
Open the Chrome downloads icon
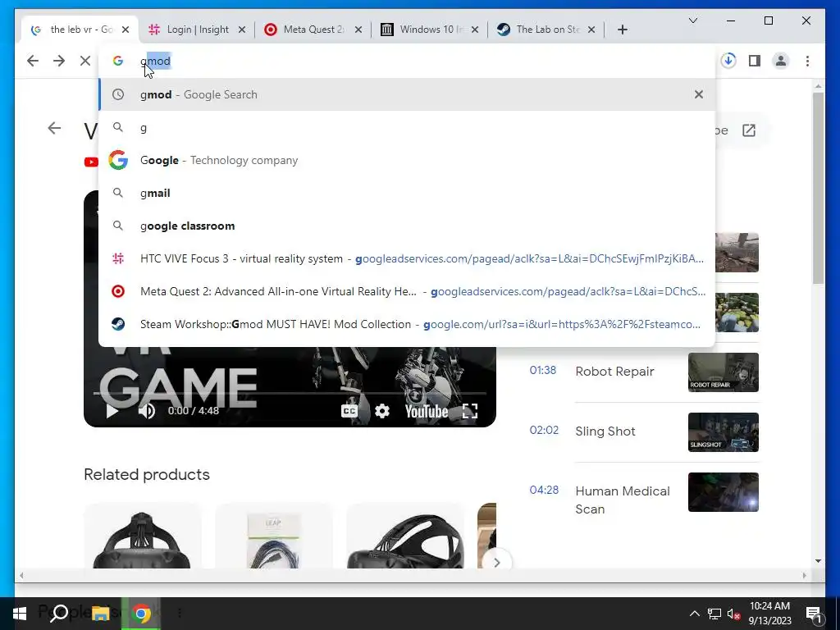[728, 61]
